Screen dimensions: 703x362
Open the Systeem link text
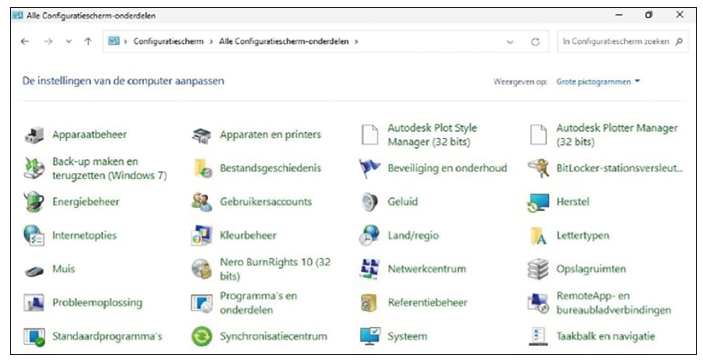point(407,336)
